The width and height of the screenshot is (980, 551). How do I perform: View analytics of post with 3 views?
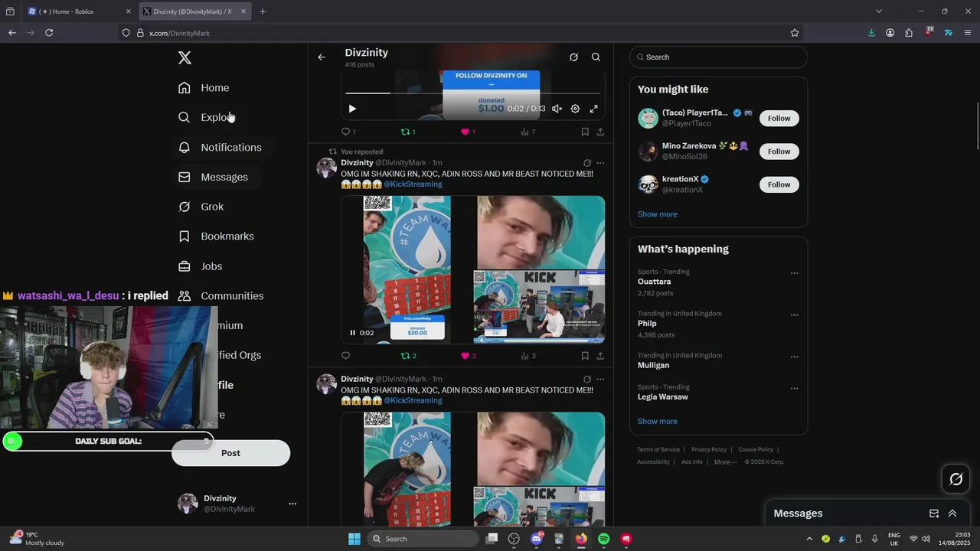click(x=528, y=356)
